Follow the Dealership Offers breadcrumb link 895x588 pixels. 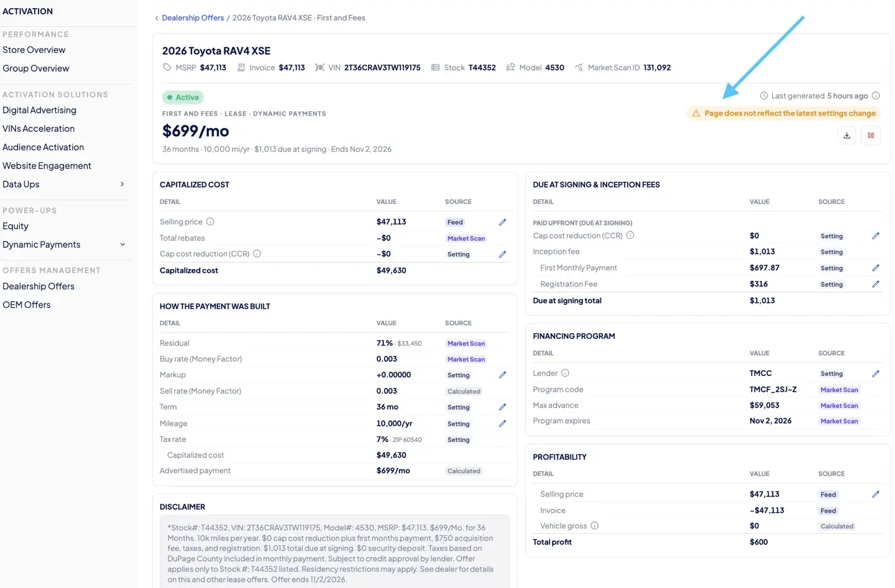coord(193,18)
